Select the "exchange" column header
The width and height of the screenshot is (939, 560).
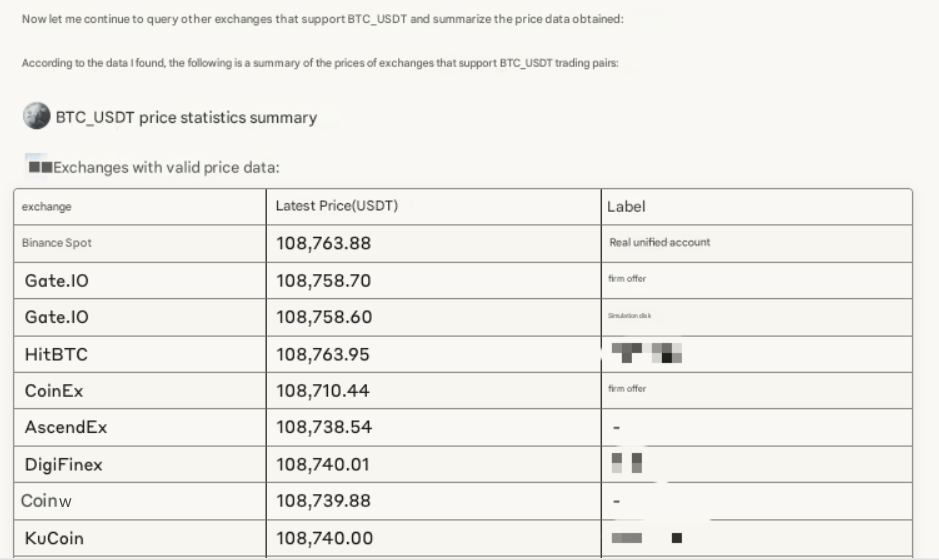[47, 207]
